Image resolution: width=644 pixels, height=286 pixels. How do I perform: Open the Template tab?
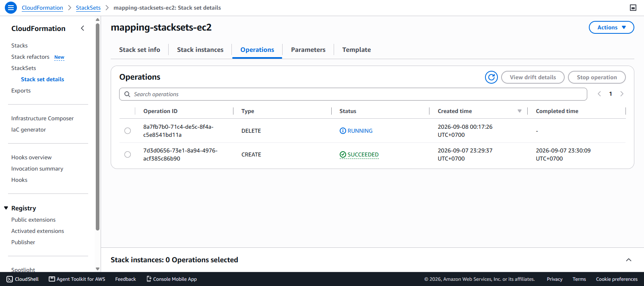pos(357,50)
